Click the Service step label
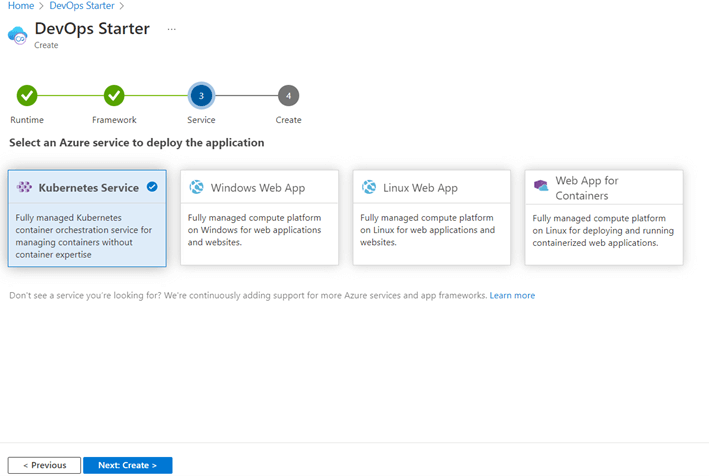This screenshot has width=709, height=476. point(201,120)
